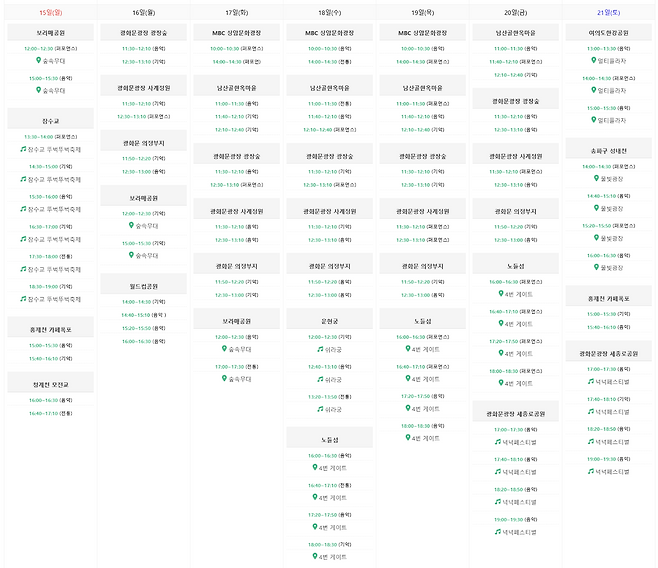
Task: Click location pin under 15일 보라매공원 12:00~12:30
Action: (x=38, y=60)
